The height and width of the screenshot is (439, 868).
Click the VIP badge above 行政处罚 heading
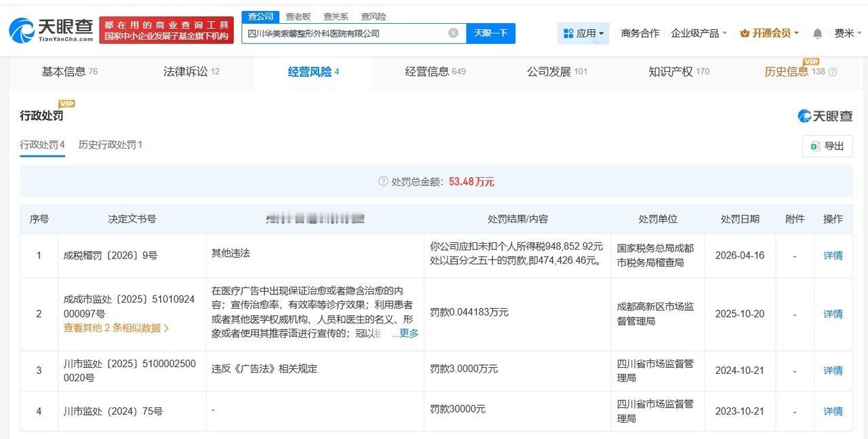click(x=66, y=104)
